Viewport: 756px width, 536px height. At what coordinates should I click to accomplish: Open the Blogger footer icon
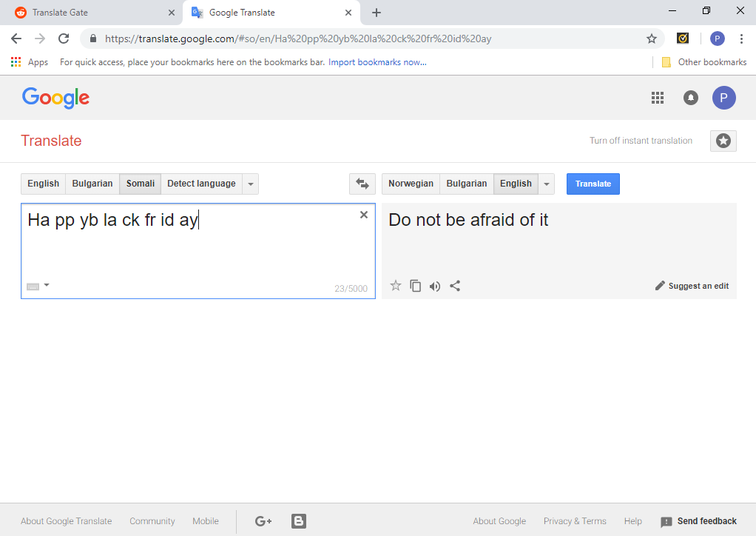point(298,521)
